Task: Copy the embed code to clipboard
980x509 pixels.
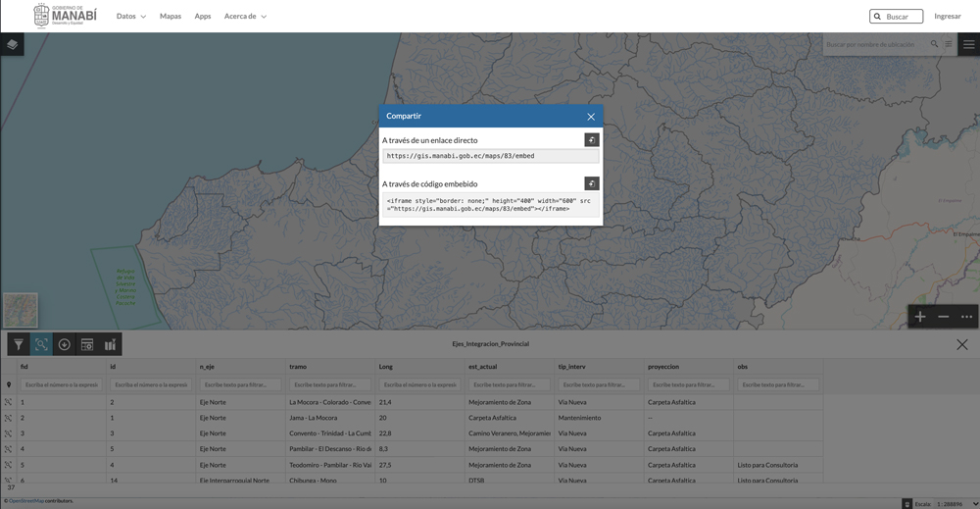Action: pos(592,183)
